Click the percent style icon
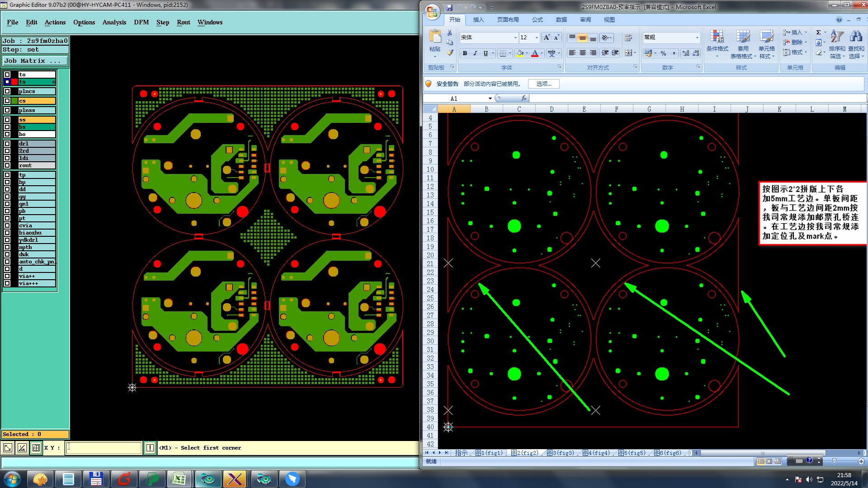Screen dimensions: 868x488 (663, 53)
